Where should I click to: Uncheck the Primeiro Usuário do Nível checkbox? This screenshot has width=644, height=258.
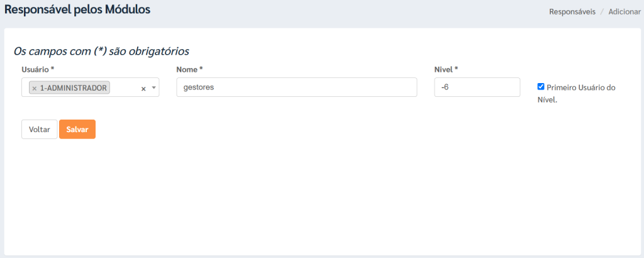[541, 87]
